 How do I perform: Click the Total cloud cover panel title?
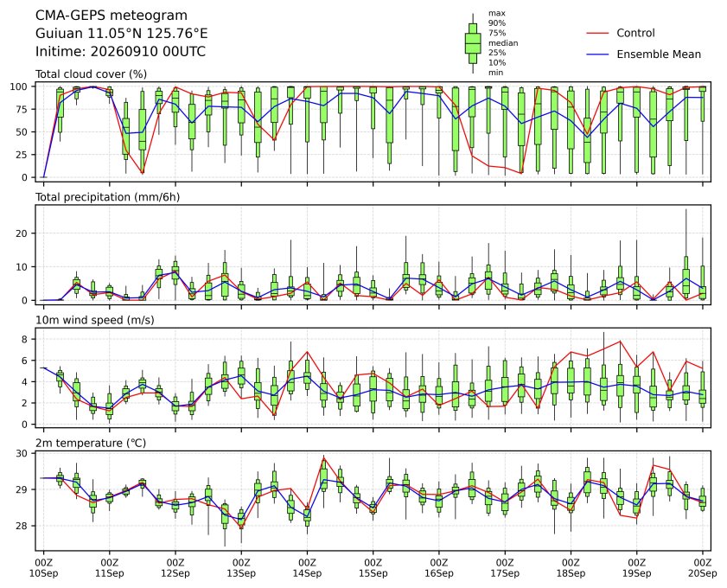coord(91,74)
